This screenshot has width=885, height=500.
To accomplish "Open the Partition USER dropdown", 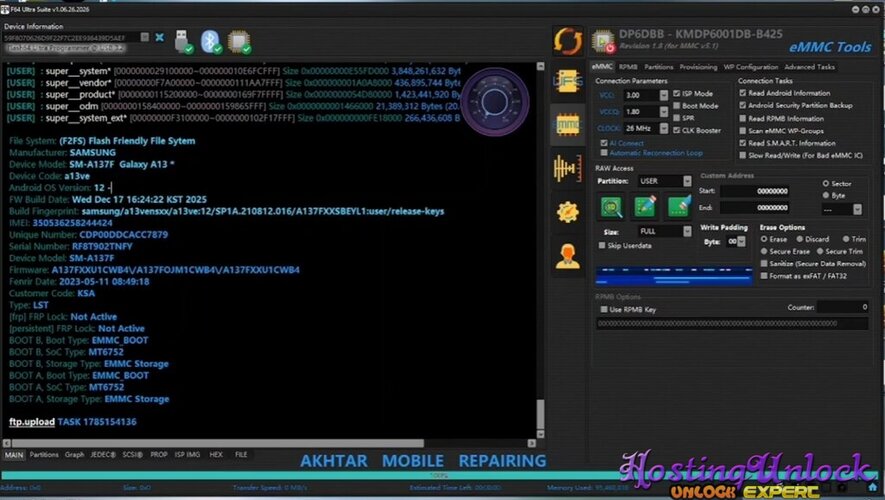I will click(687, 181).
